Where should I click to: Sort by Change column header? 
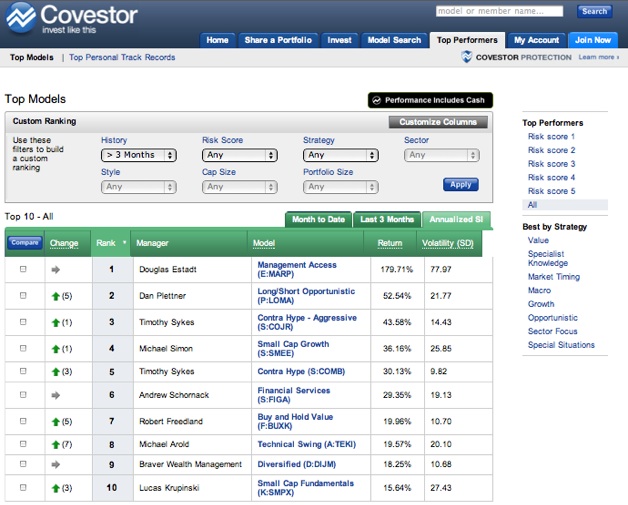point(64,243)
